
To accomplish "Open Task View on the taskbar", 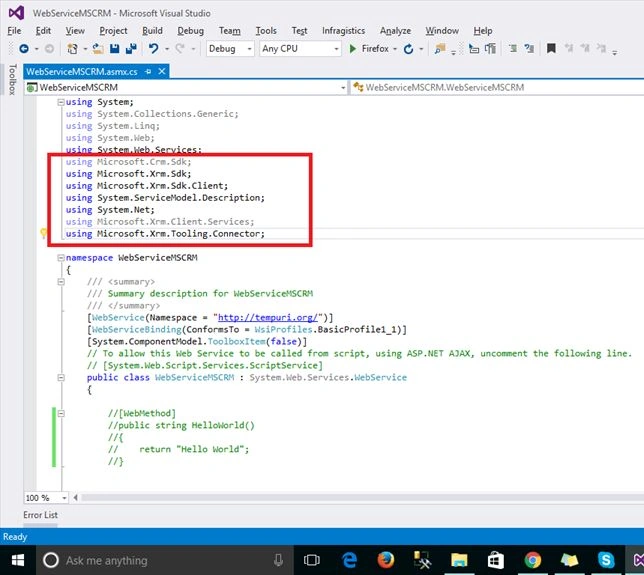I will pyautogui.click(x=311, y=560).
